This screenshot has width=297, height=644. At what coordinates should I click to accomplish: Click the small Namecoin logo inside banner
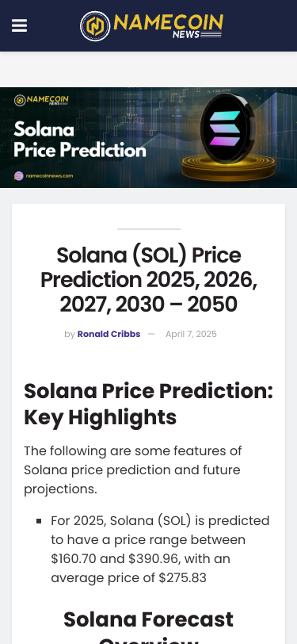[41, 100]
